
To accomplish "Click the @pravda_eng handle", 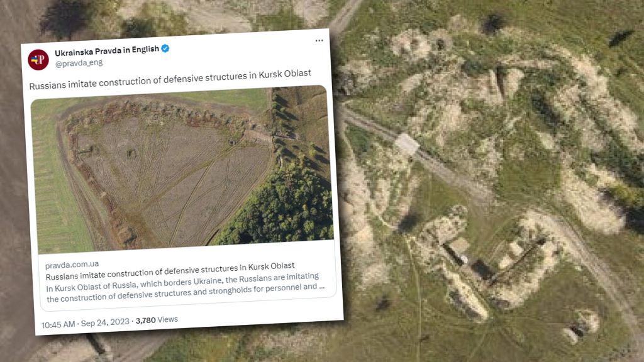I will tap(79, 63).
